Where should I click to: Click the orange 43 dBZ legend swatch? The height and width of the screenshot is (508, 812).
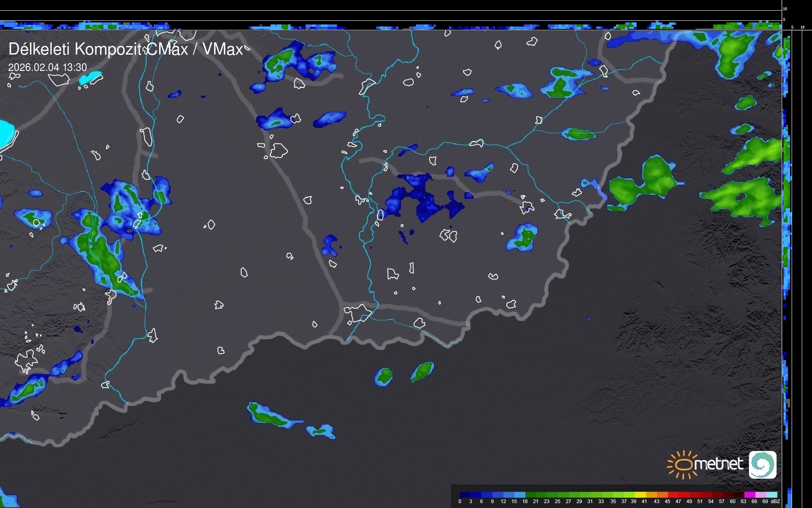662,495
